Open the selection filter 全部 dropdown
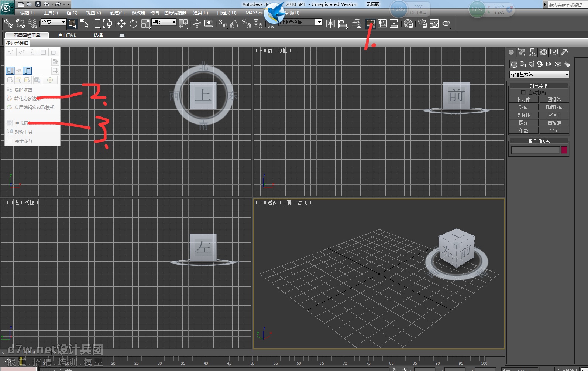 [x=53, y=22]
